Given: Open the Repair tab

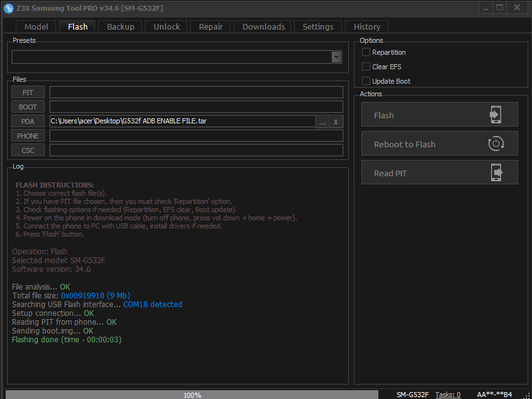Looking at the screenshot, I should (211, 26).
